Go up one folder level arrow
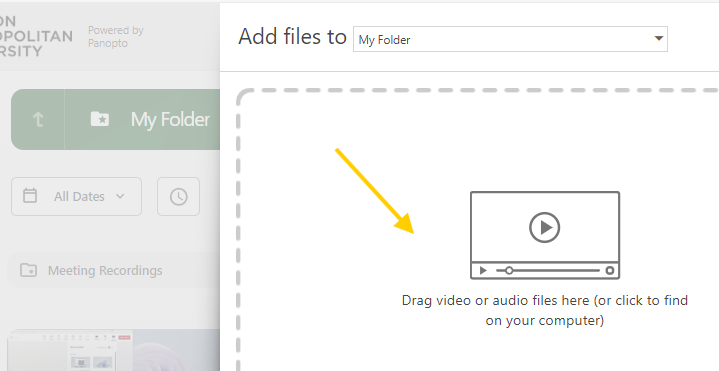Screen dimensions: 719x371 [x=38, y=120]
